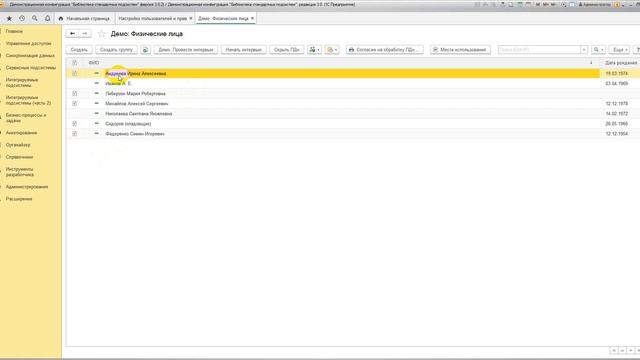The height and width of the screenshot is (360, 640).
Task: Open the Еще menu dropdown
Action: coord(619,50)
